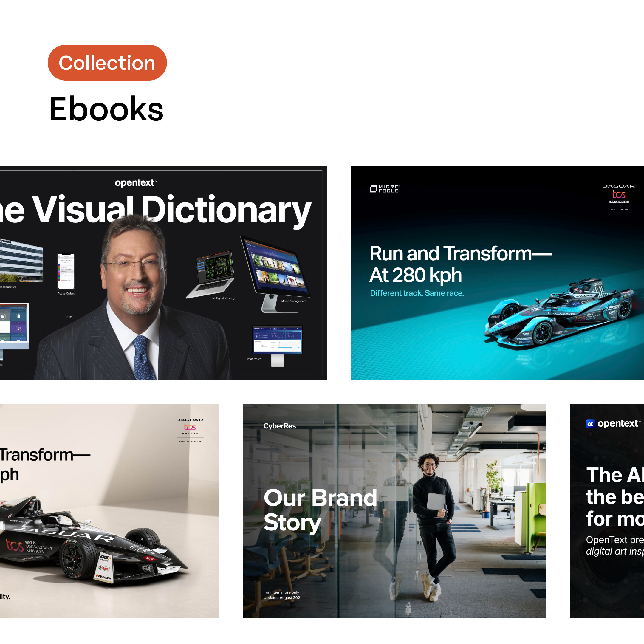
Task: Click the CyberRes logo
Action: click(x=279, y=426)
